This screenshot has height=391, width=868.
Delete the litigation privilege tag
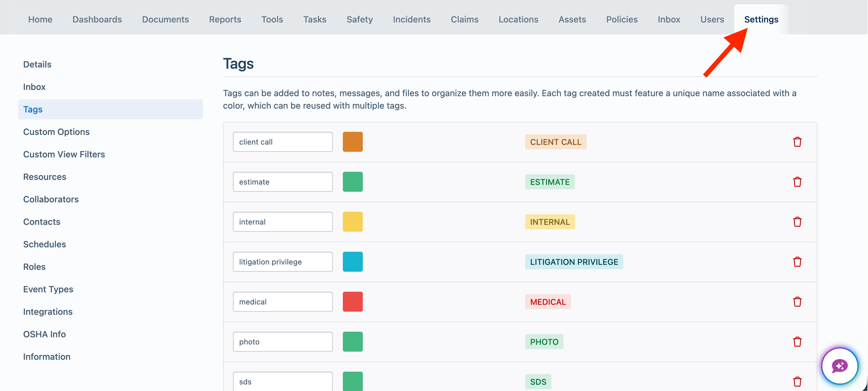(797, 262)
